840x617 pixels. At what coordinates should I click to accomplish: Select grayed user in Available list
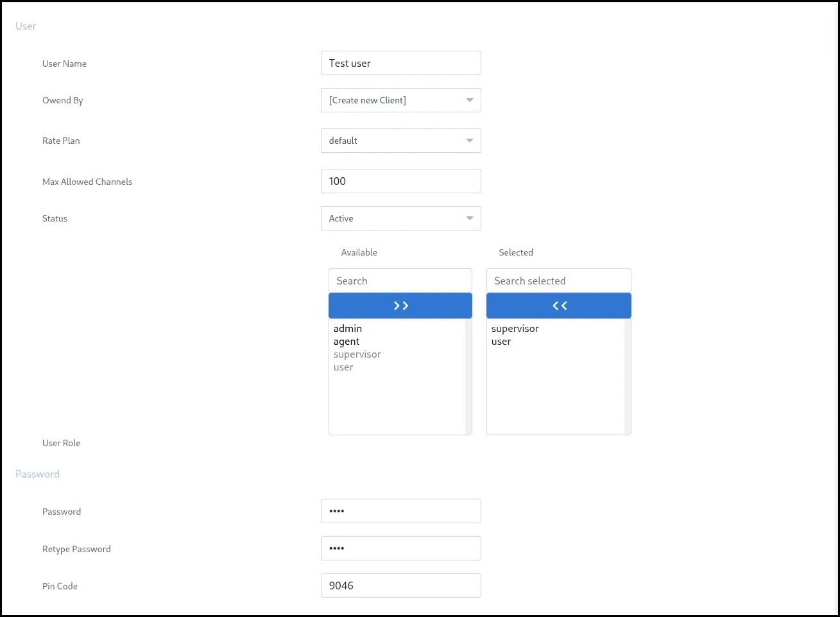[x=343, y=367]
